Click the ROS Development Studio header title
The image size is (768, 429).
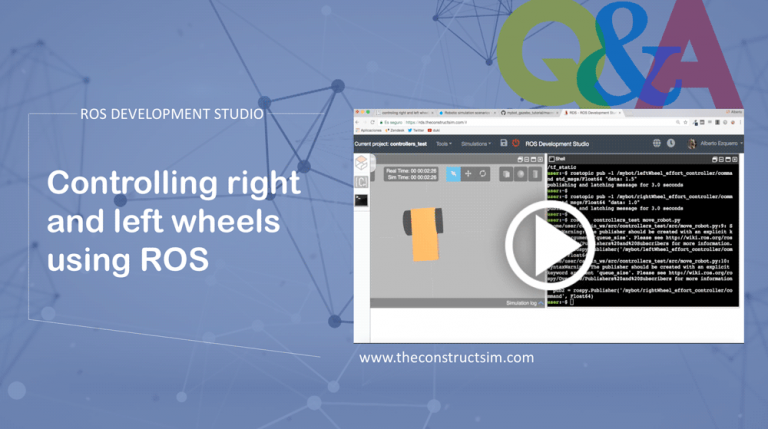point(557,144)
